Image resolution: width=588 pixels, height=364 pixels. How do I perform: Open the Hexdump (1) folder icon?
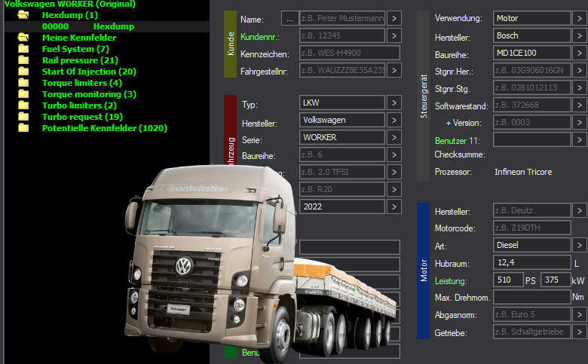click(x=23, y=15)
